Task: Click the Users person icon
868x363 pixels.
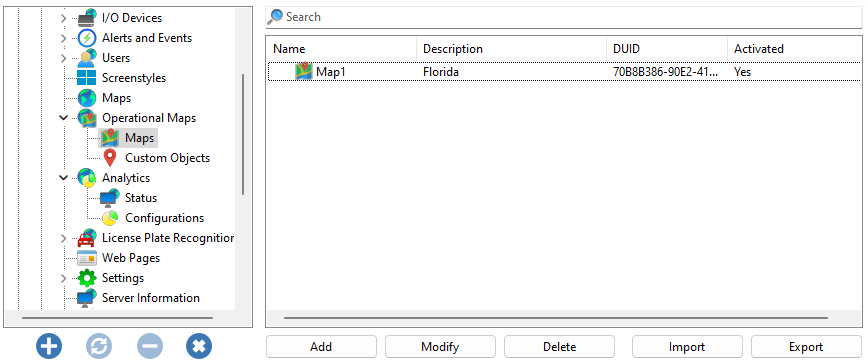Action: [x=87, y=58]
